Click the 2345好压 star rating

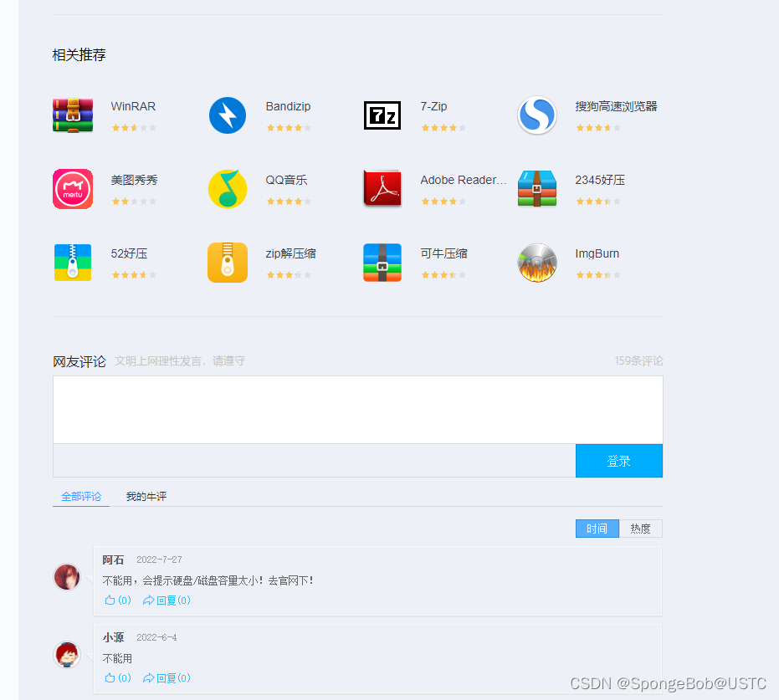598,201
